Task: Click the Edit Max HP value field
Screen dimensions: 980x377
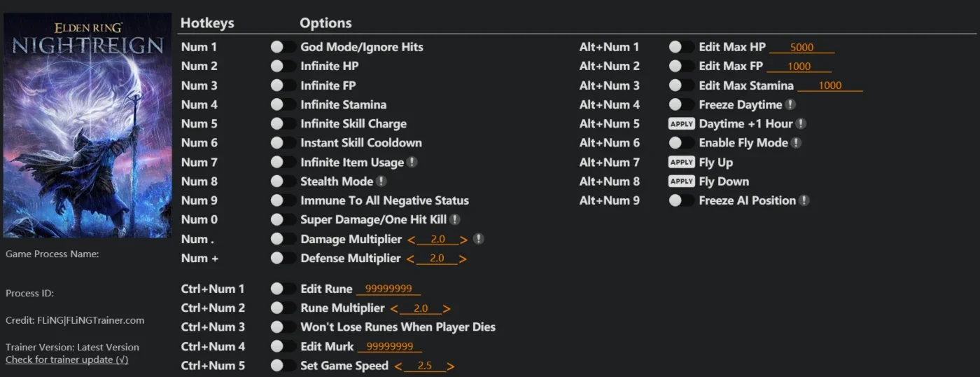Action: click(802, 48)
